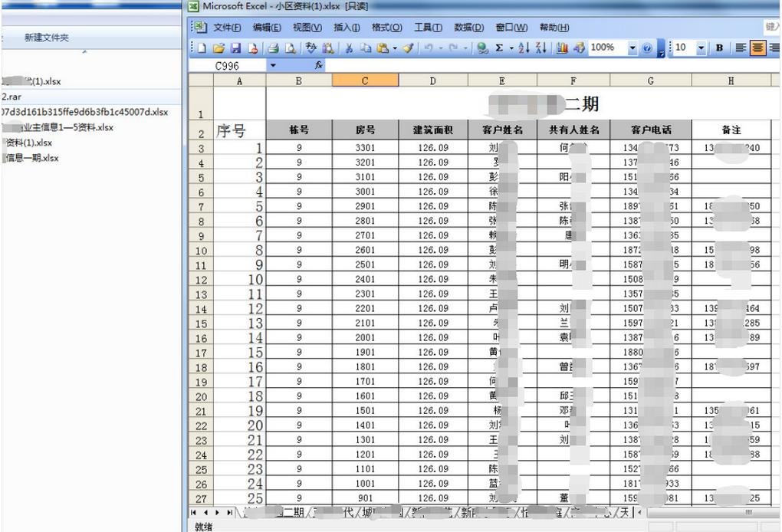Click the Cut scissors icon
782x532 pixels.
tap(348, 48)
